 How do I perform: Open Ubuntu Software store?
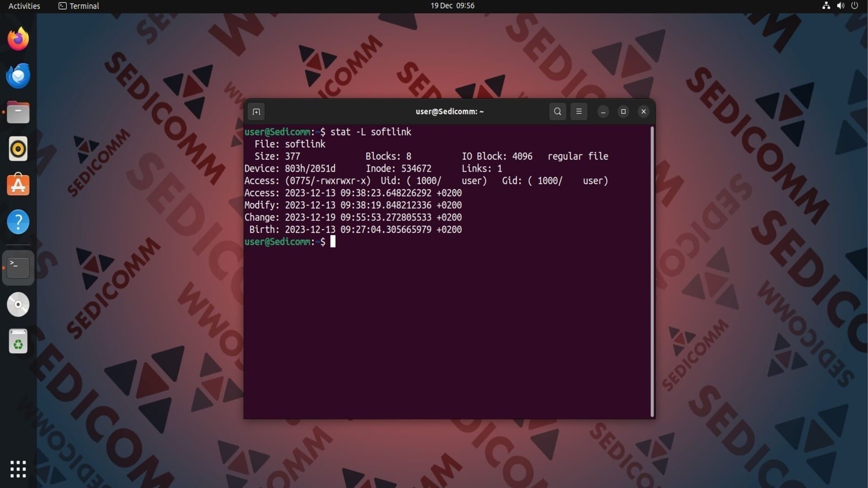point(18,185)
